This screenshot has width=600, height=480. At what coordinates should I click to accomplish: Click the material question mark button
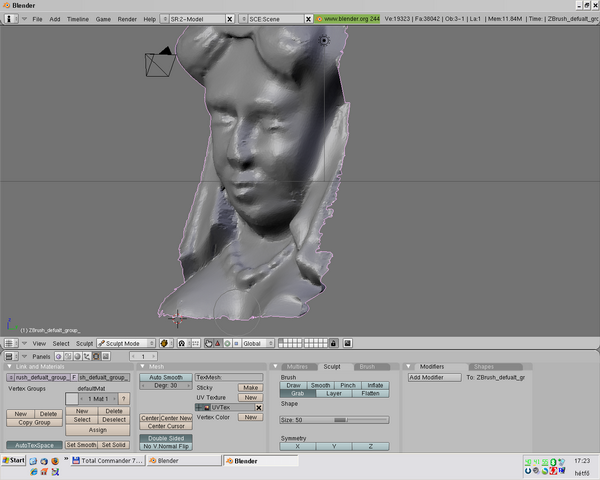(x=124, y=398)
